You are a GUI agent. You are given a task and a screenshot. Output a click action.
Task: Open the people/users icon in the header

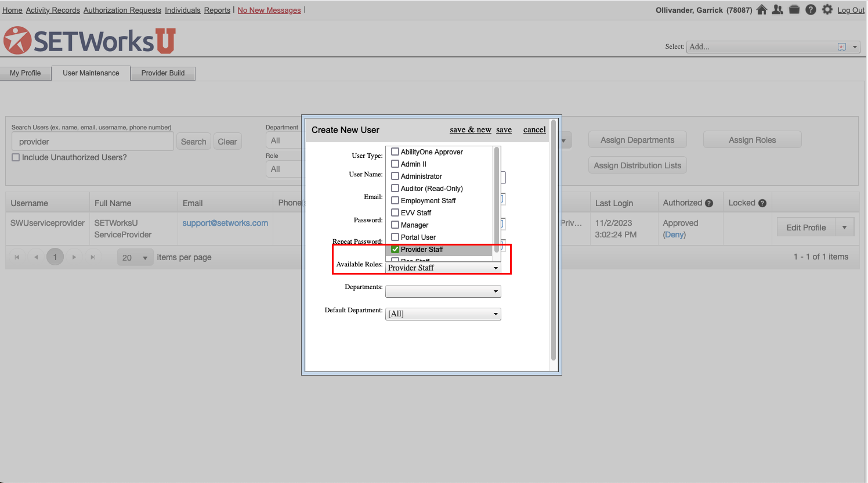[x=778, y=10]
